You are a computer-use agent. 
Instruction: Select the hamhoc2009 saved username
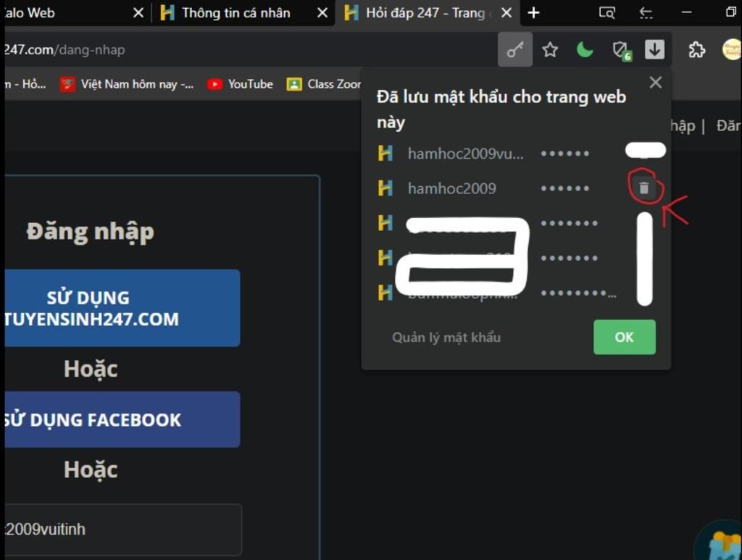(x=452, y=188)
